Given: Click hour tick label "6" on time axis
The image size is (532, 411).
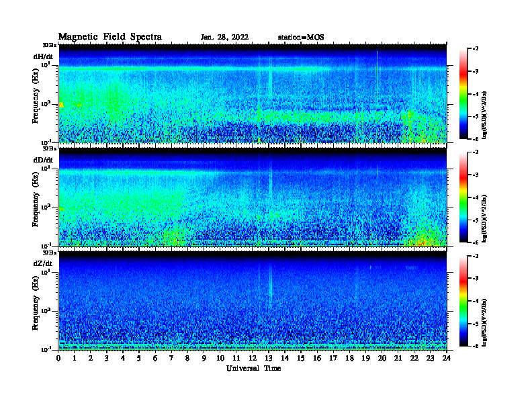Looking at the screenshot, I should coord(155,358).
